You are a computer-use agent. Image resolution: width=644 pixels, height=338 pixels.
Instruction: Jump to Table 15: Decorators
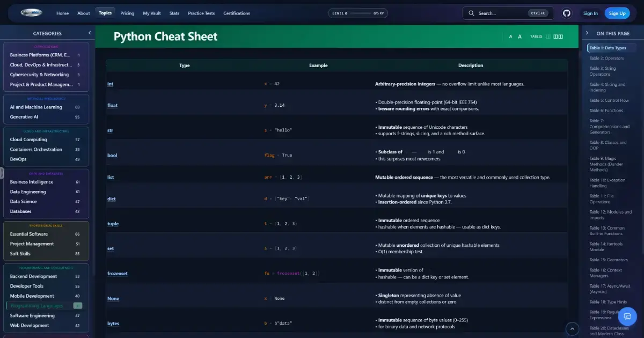pyautogui.click(x=609, y=260)
